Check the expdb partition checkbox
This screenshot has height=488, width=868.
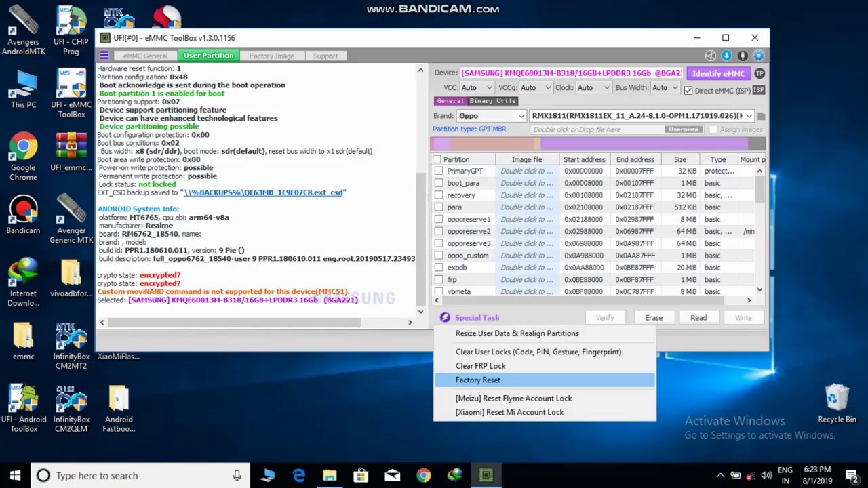tap(439, 268)
